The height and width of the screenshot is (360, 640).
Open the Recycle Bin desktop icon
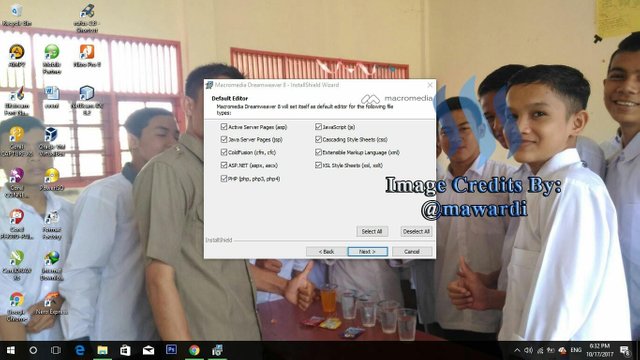[17, 15]
